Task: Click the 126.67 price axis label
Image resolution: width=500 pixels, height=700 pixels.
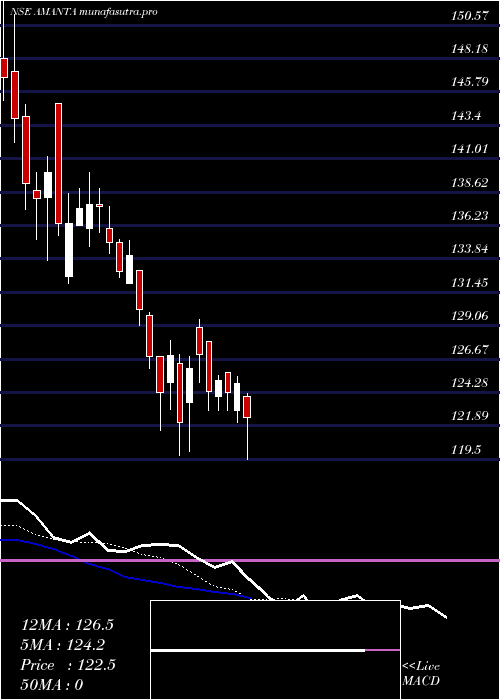Action: point(468,349)
